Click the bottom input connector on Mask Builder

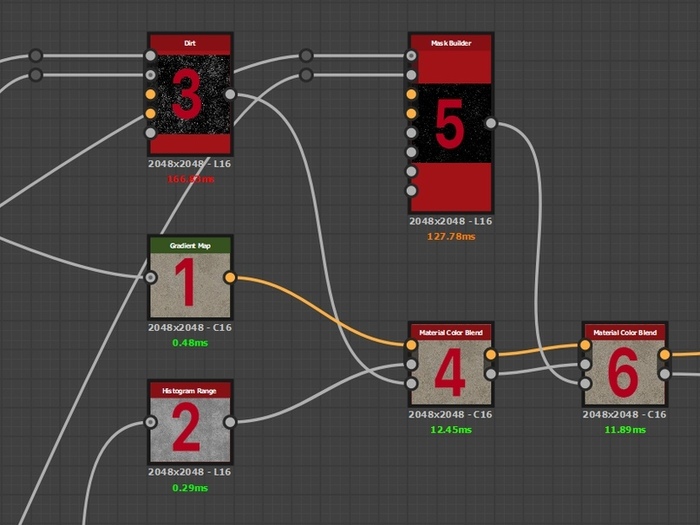[410, 190]
